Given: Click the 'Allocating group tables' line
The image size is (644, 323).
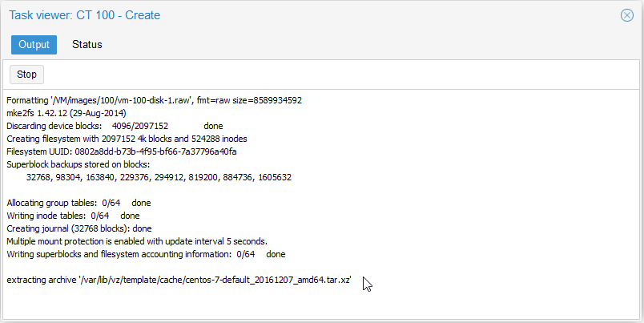Looking at the screenshot, I should (x=78, y=203).
